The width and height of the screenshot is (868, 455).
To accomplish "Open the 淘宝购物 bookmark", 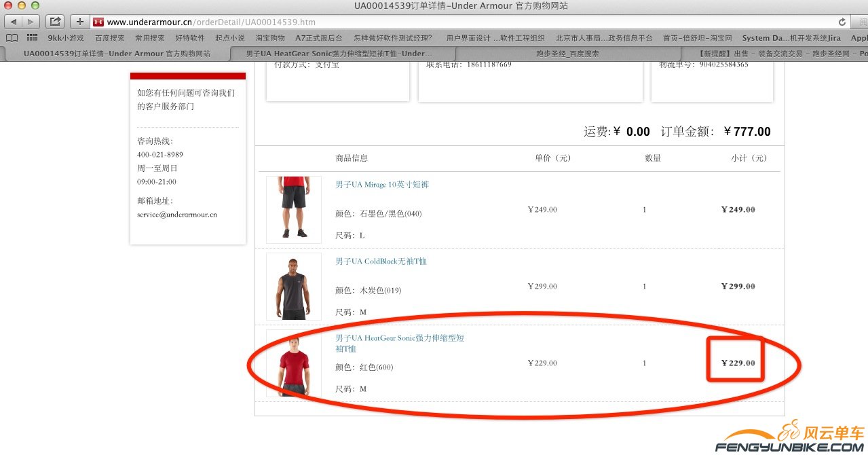I will 270,38.
